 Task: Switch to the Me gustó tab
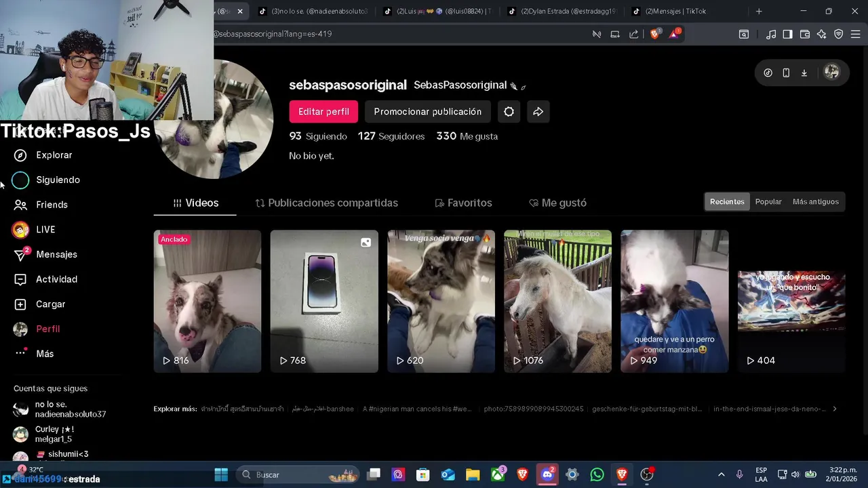click(557, 203)
